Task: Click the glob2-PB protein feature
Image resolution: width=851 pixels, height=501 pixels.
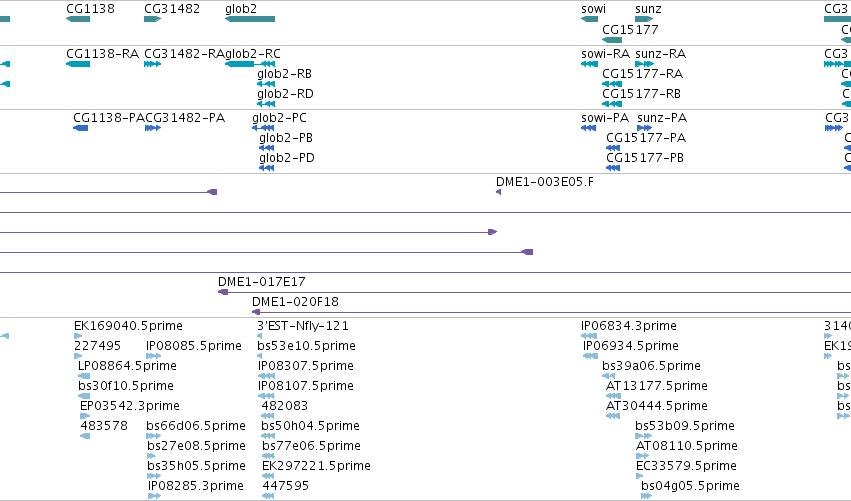Action: [x=266, y=148]
